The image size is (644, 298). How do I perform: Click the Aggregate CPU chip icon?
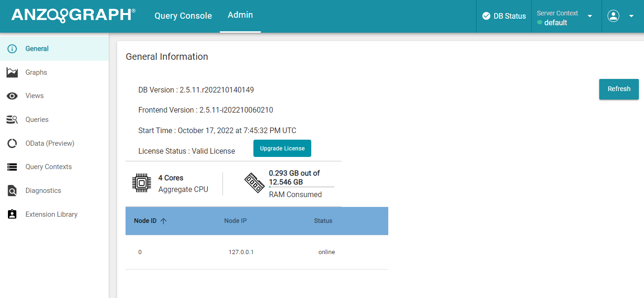coord(140,183)
